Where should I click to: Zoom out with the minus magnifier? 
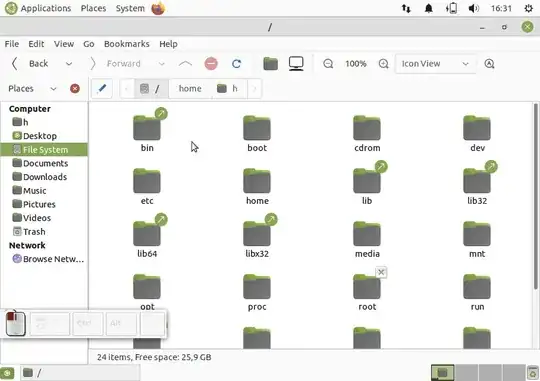(328, 64)
